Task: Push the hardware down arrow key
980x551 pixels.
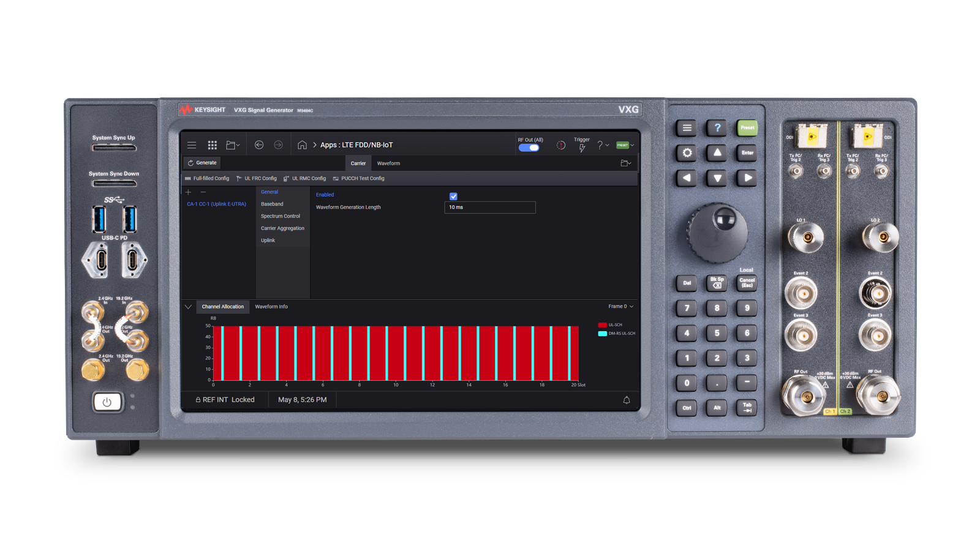Action: (717, 178)
